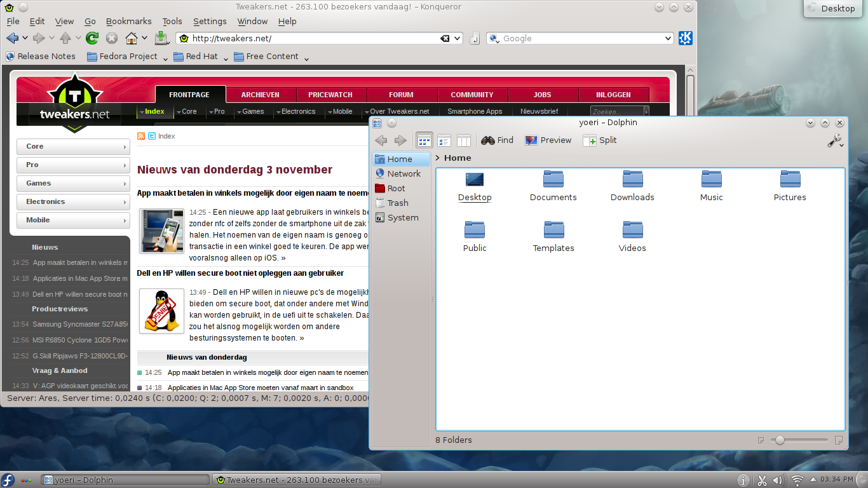Screen dimensions: 868x488
Task: Reload the tweakers.net page in Konqueror
Action: (92, 38)
